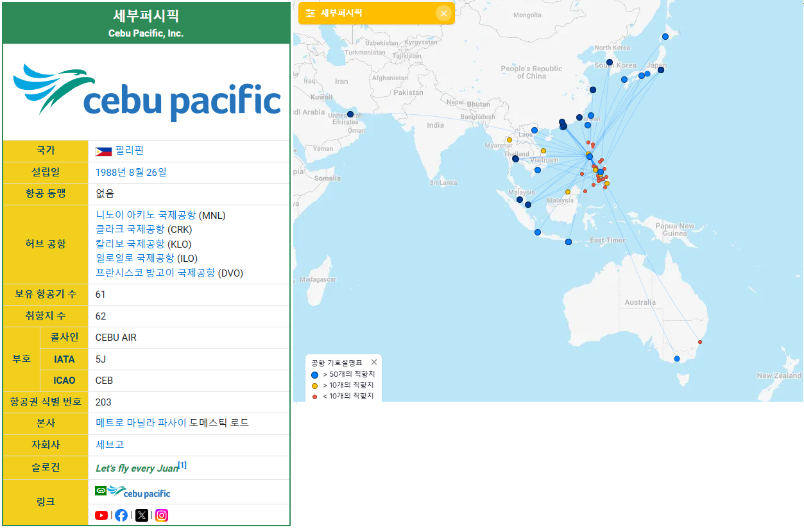The height and width of the screenshot is (532, 804).
Task: Click the '> 10개의 직항지' yellow legend entry
Action: 343,385
